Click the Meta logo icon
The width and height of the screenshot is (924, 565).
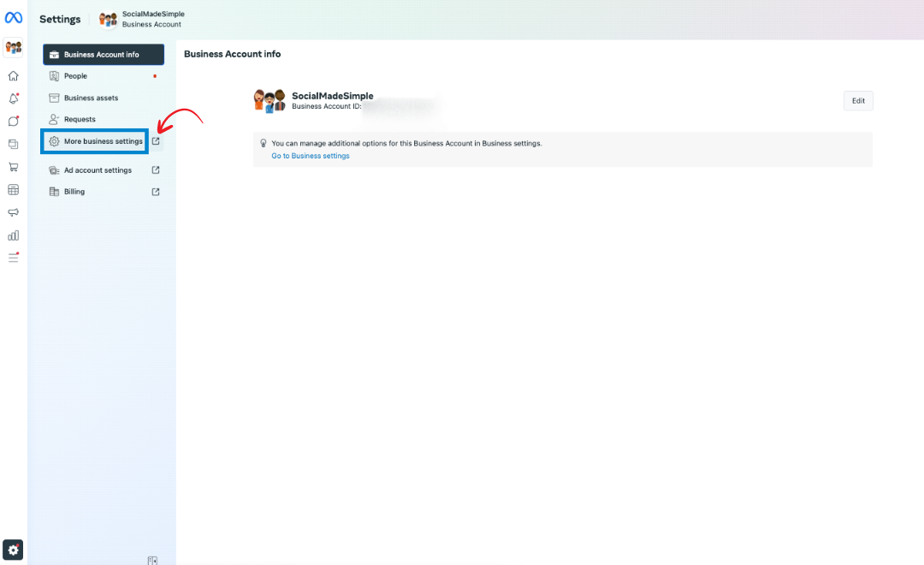pos(14,18)
